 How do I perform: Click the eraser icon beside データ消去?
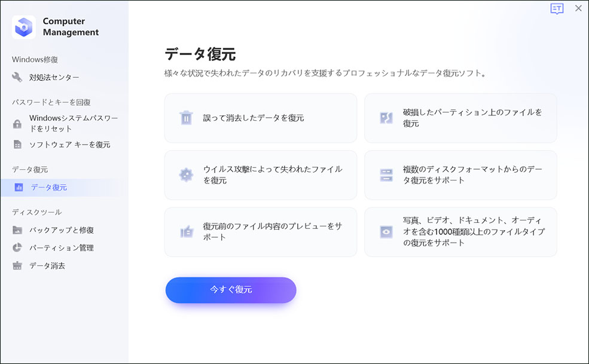(17, 265)
